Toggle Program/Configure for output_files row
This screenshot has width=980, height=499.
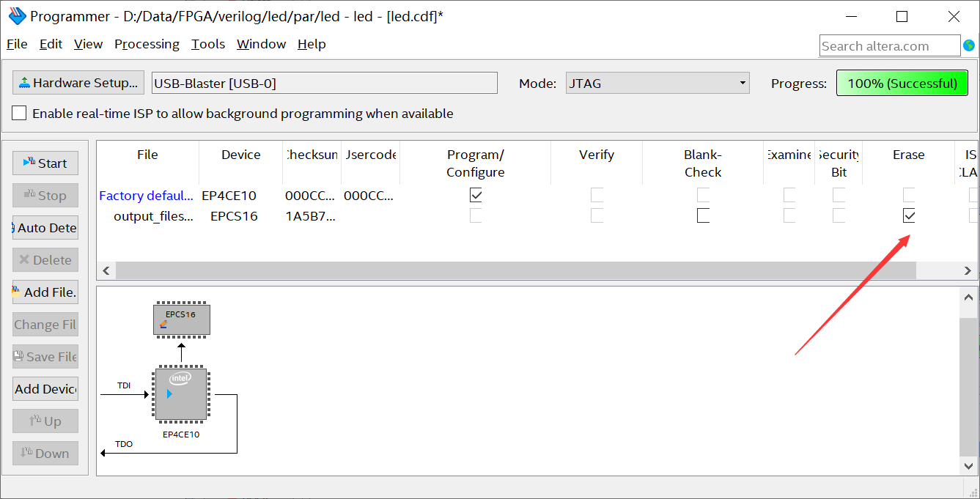pyautogui.click(x=476, y=215)
